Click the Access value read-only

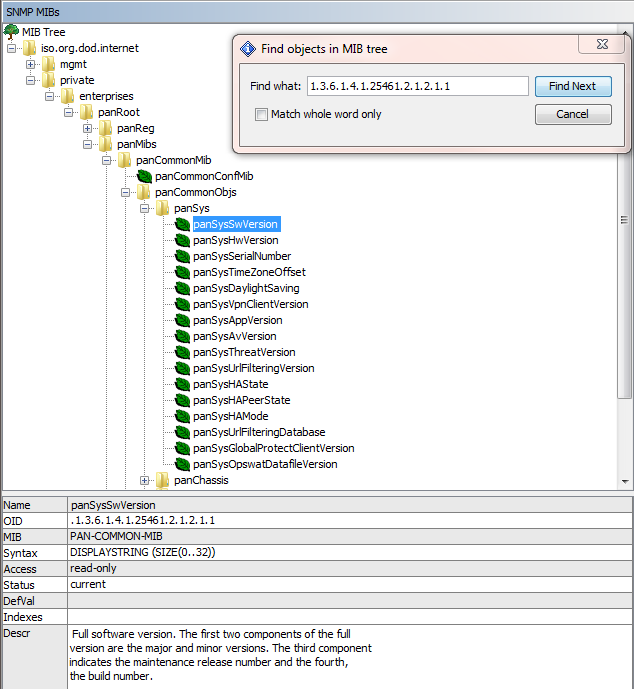point(93,569)
